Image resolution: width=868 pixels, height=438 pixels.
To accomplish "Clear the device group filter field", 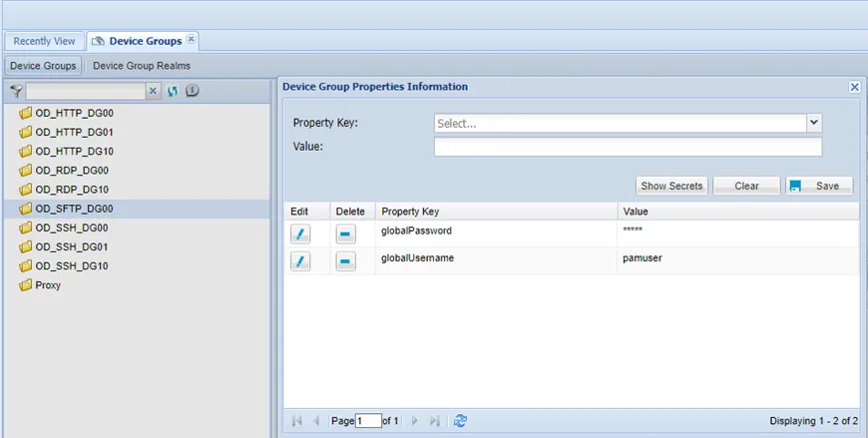I will click(154, 91).
